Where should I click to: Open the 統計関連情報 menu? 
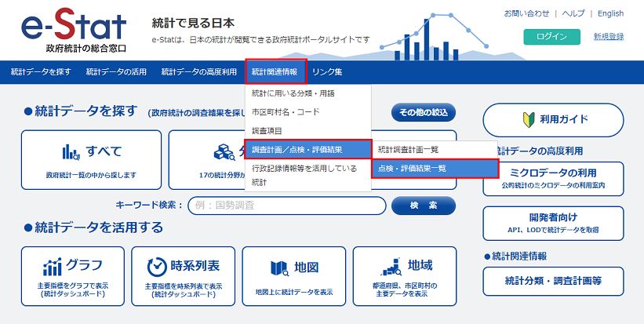coord(275,72)
